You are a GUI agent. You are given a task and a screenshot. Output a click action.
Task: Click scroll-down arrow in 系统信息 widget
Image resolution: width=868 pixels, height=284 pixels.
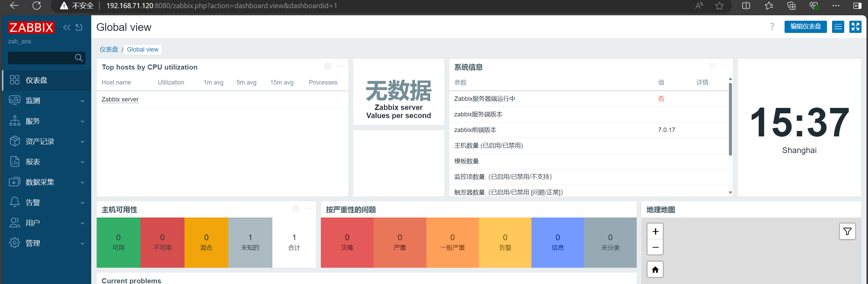(730, 192)
